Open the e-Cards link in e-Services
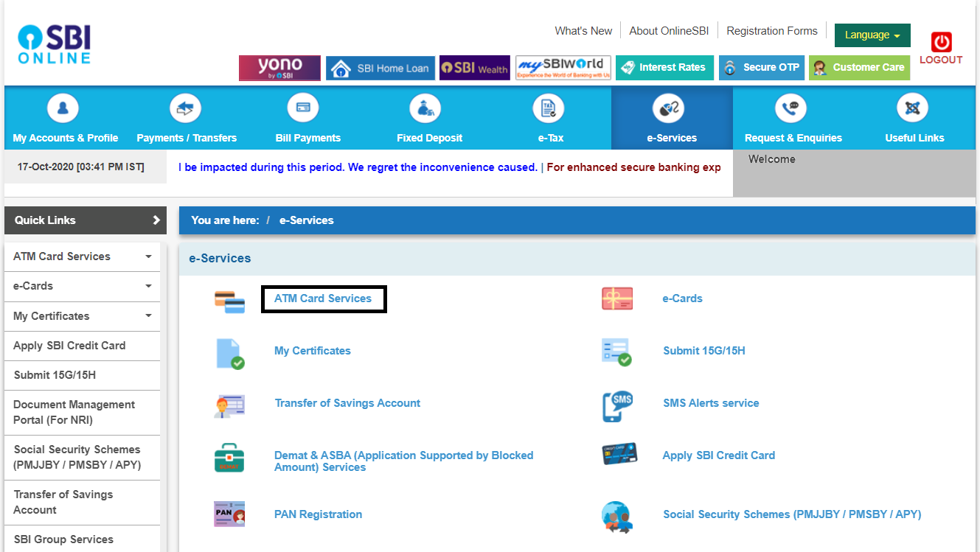 683,298
